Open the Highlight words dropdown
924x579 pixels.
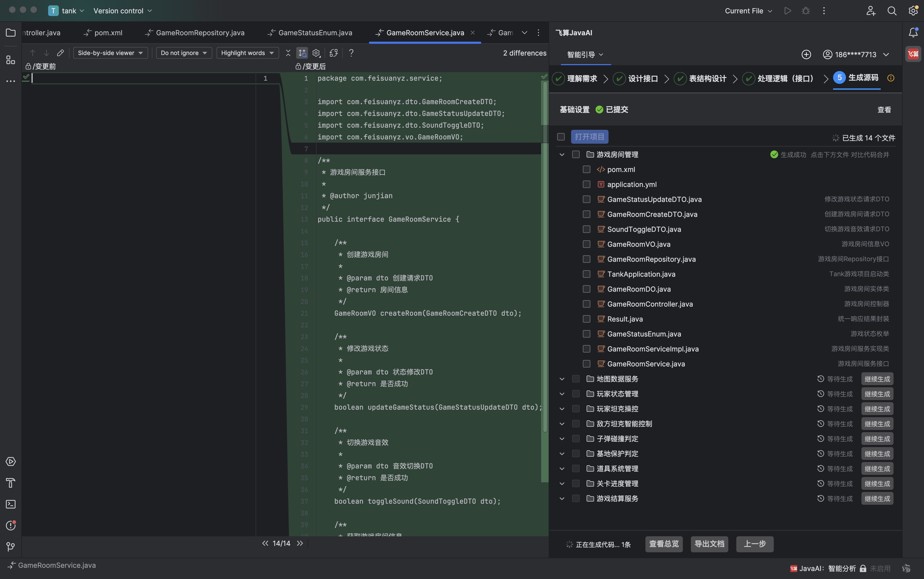(247, 53)
